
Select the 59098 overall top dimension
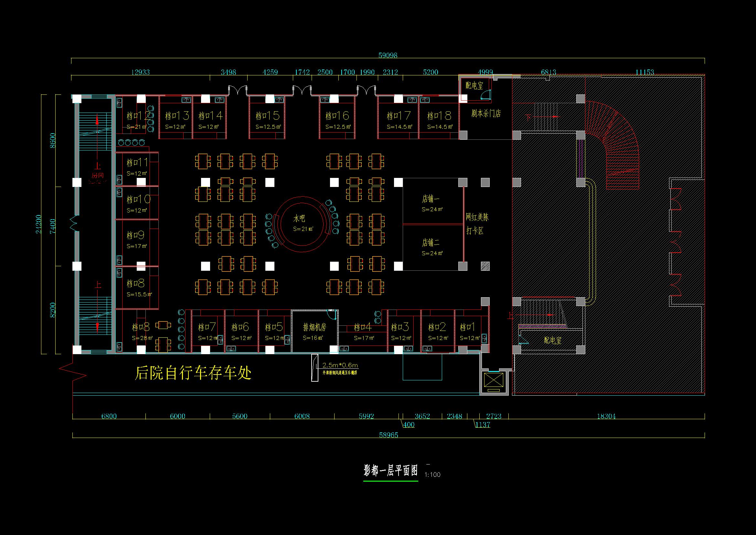coord(388,55)
